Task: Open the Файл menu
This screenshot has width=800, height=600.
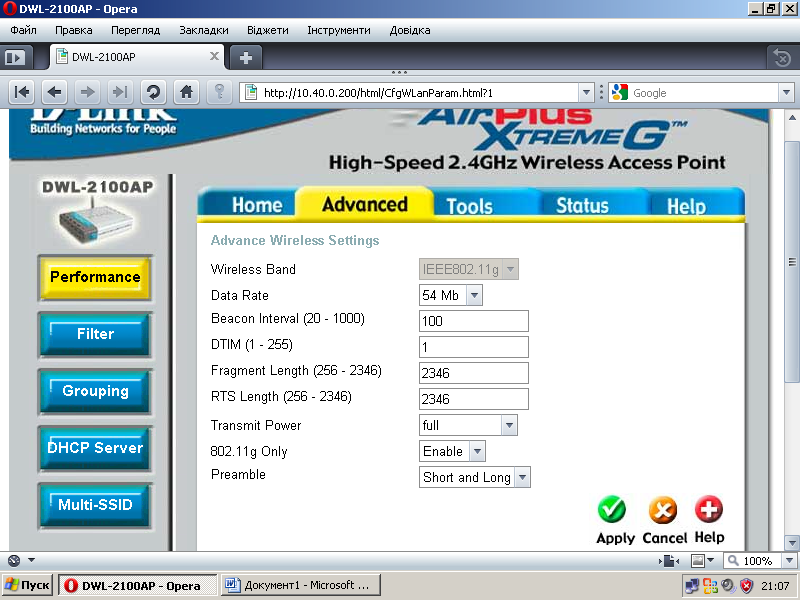Action: (x=23, y=30)
